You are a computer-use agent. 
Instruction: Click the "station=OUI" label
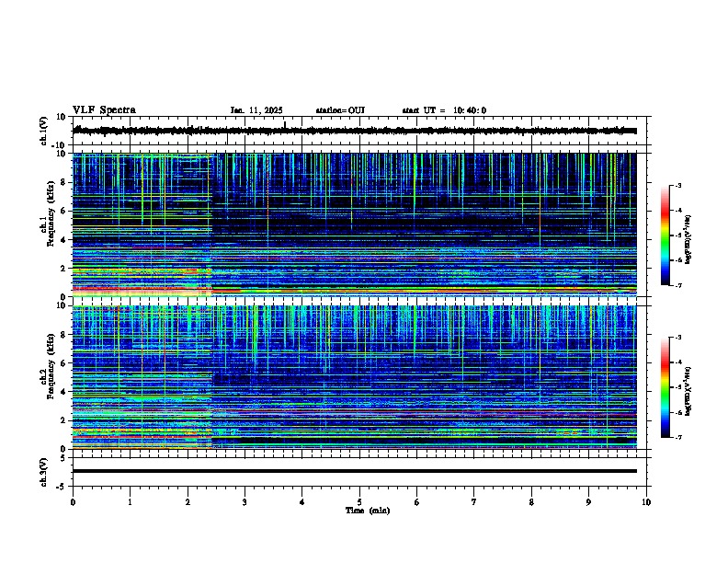[x=340, y=110]
